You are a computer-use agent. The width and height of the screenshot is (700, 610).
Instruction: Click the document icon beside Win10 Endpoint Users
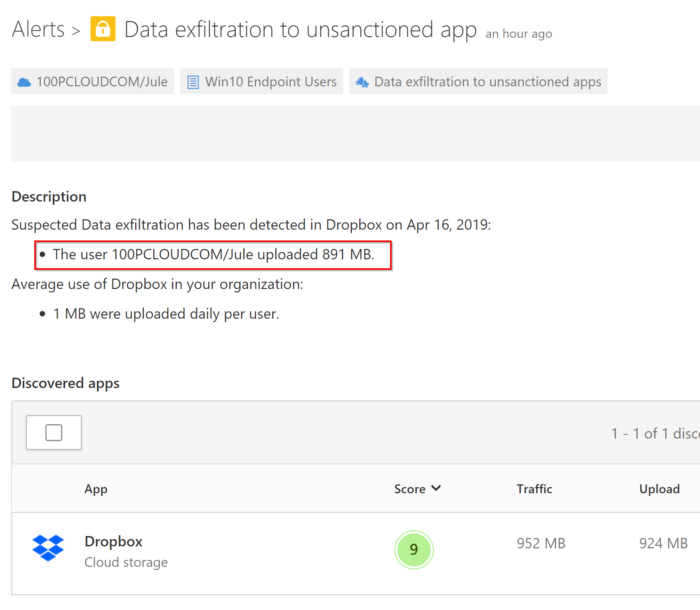tap(193, 82)
